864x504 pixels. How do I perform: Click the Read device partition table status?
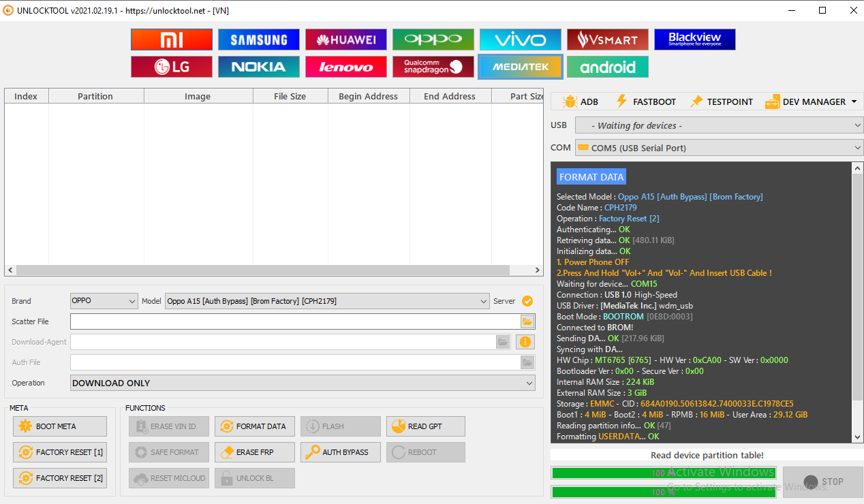coord(707,455)
